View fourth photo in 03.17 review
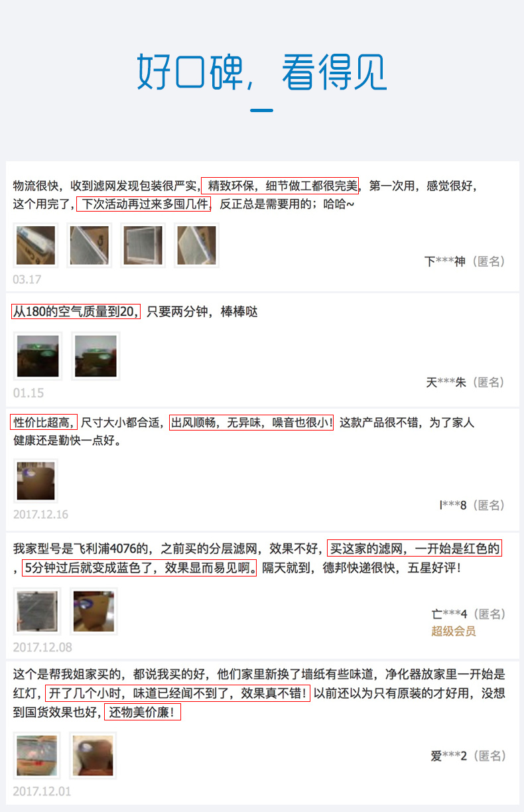 196,245
